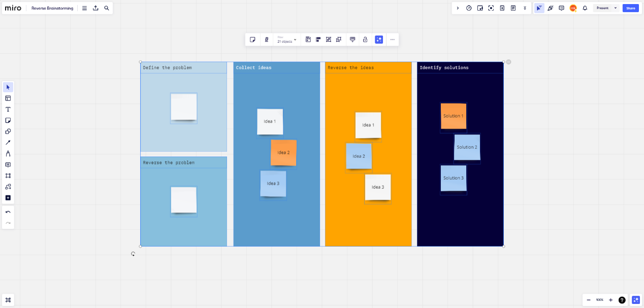Screen dimensions: 644x308
Task: Click the Collect ideas heading
Action: [253, 67]
